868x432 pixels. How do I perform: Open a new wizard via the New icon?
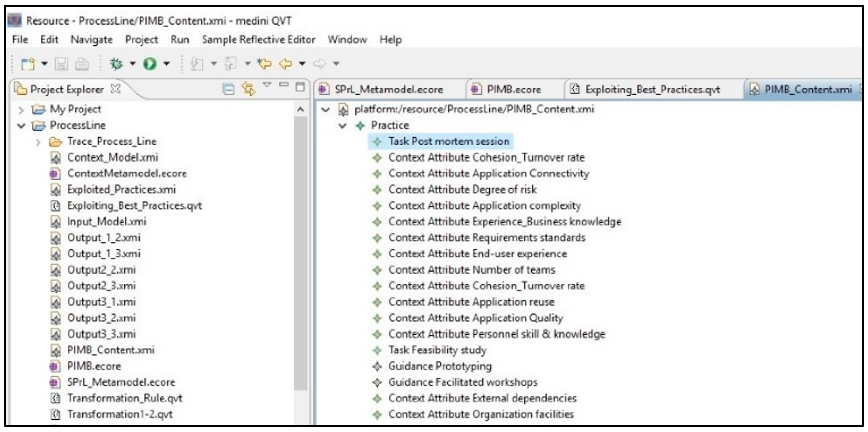[x=28, y=63]
